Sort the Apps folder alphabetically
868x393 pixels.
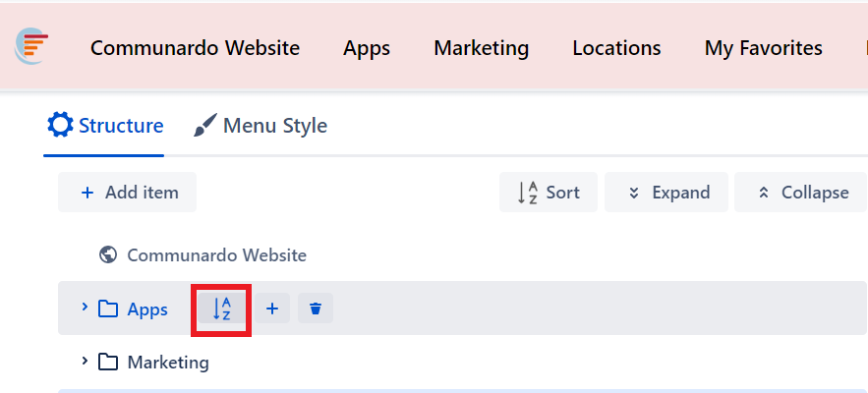222,309
